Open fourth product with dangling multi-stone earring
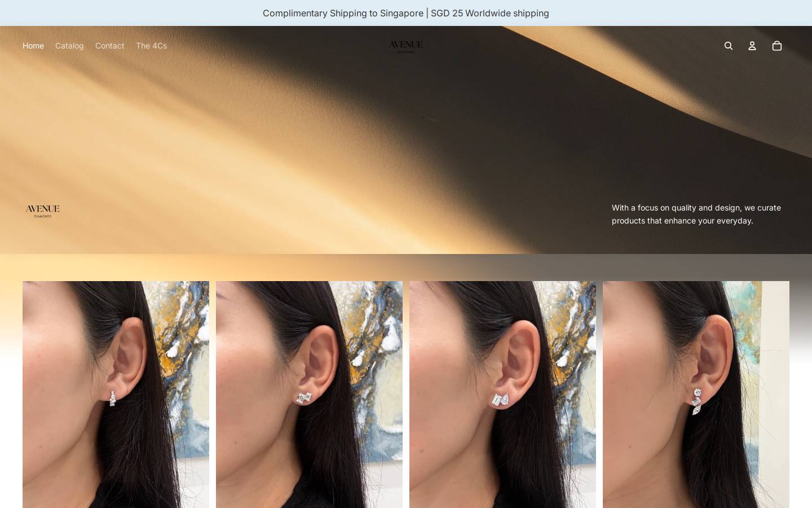 click(x=696, y=395)
